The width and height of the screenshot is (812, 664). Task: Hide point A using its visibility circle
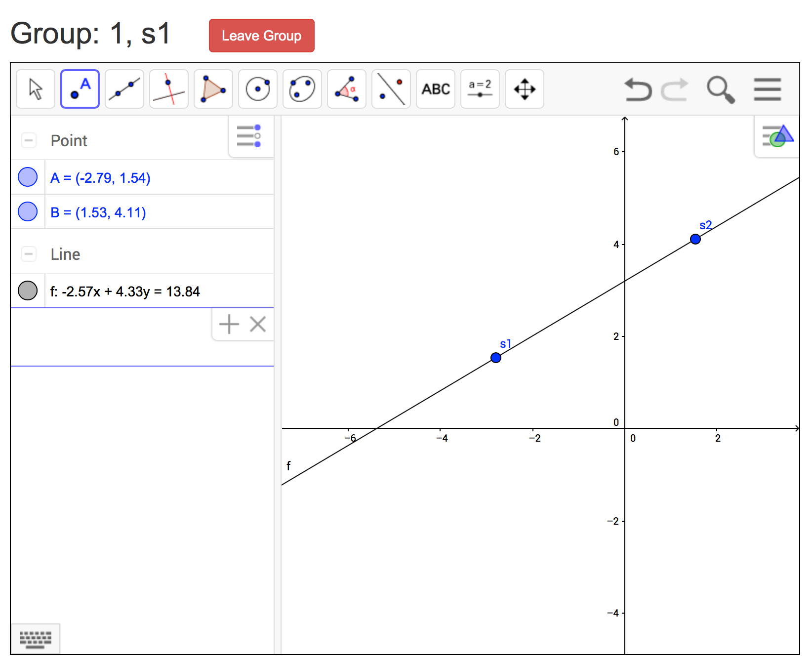28,177
